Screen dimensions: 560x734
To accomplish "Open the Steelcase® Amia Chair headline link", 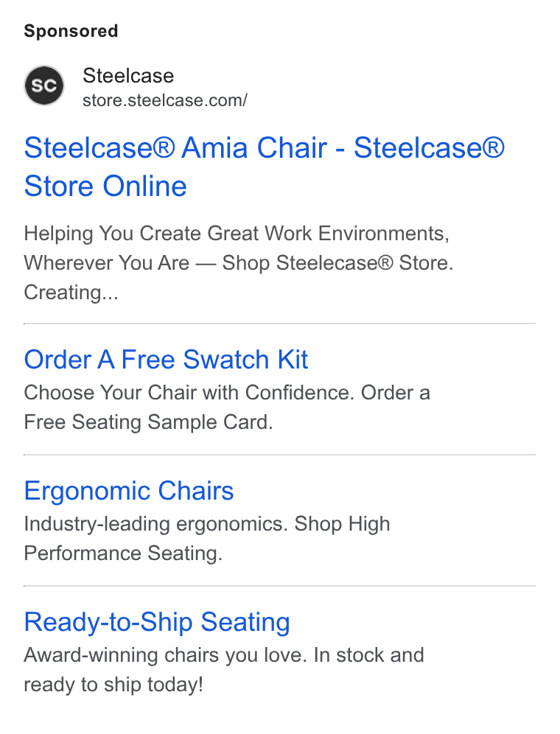I will 264,167.
